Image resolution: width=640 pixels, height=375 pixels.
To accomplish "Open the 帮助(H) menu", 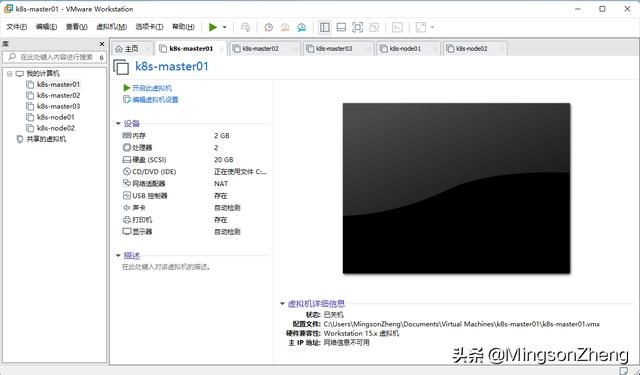I will point(183,27).
